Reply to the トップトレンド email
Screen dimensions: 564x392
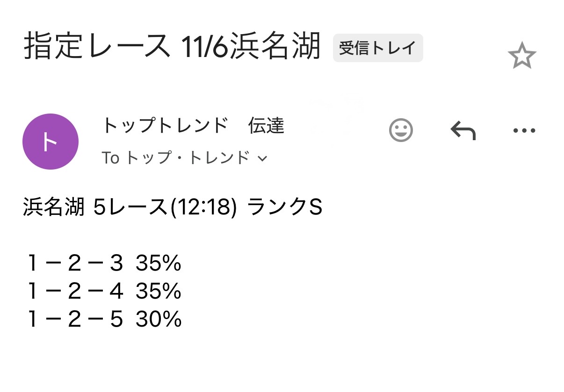463,130
